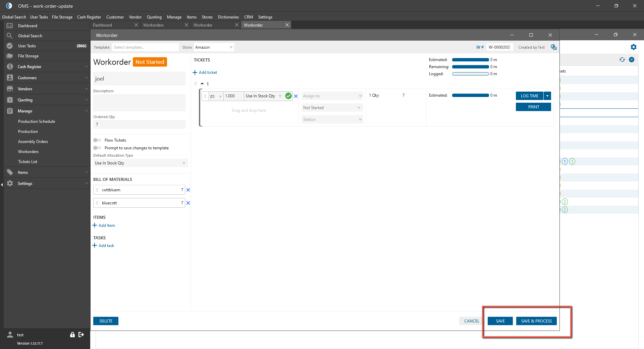Collapse the Manage sidebar section

pyautogui.click(x=86, y=111)
